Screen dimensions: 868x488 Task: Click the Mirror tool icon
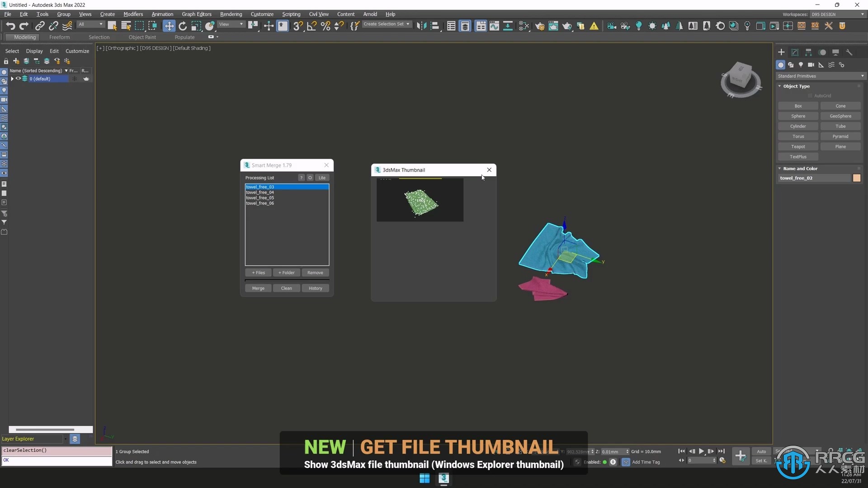click(x=421, y=26)
